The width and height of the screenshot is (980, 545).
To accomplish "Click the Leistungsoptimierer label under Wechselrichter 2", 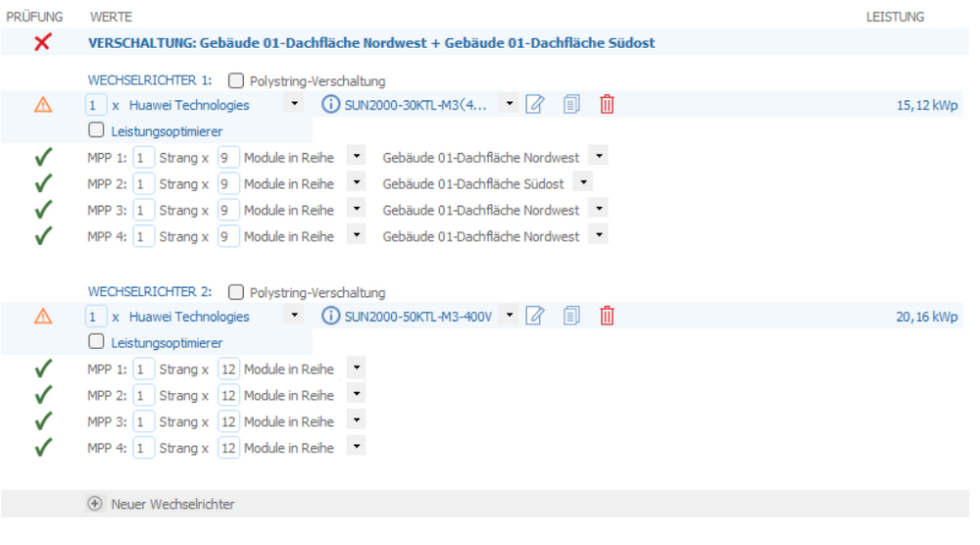I will coord(167,343).
